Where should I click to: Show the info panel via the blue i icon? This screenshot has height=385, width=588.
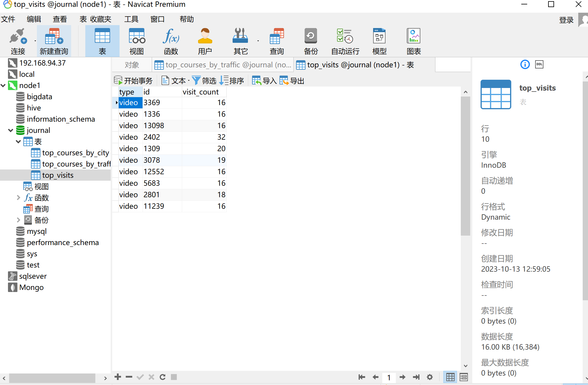[x=525, y=64]
